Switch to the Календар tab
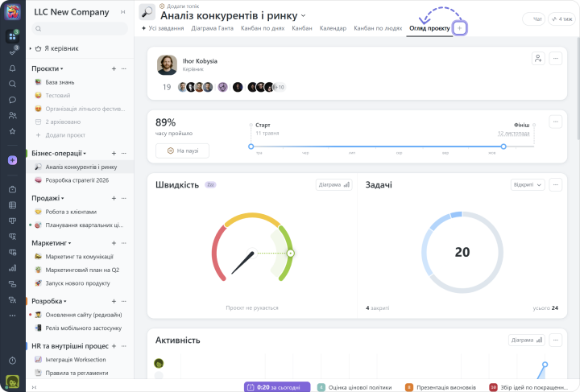Screen dimensions: 580x392 coord(333,28)
